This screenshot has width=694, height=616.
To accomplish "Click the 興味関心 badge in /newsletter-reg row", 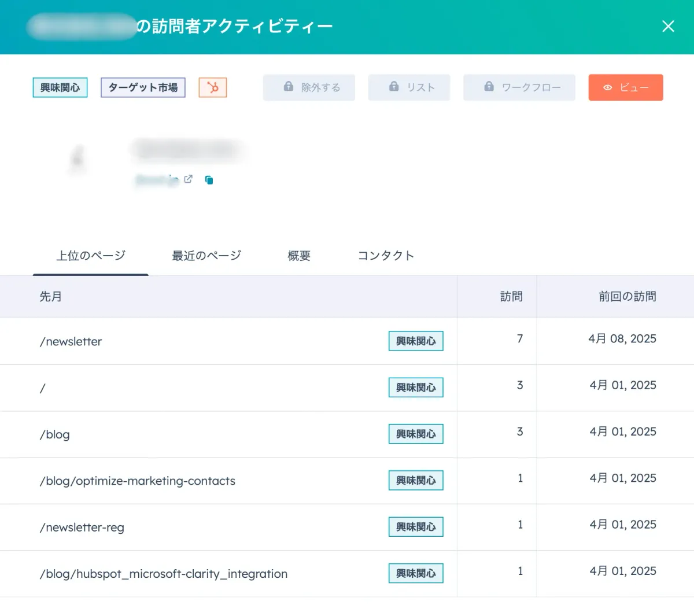I will click(x=416, y=527).
